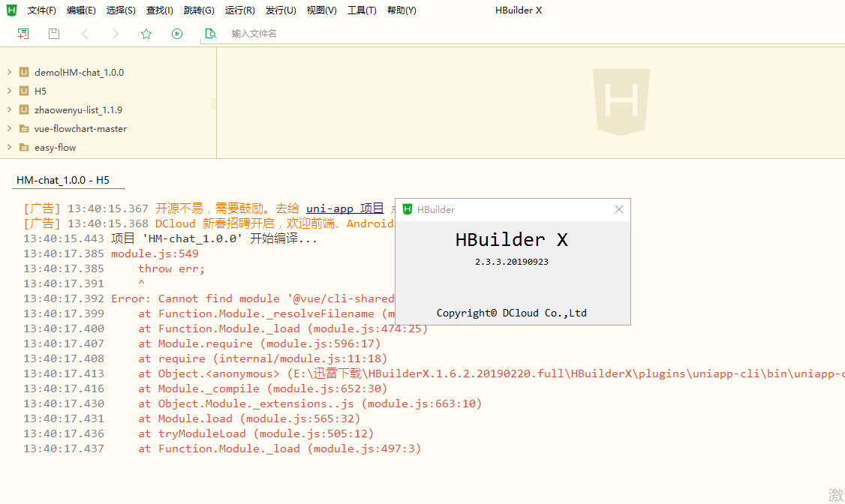Click the run play icon in toolbar

click(177, 34)
